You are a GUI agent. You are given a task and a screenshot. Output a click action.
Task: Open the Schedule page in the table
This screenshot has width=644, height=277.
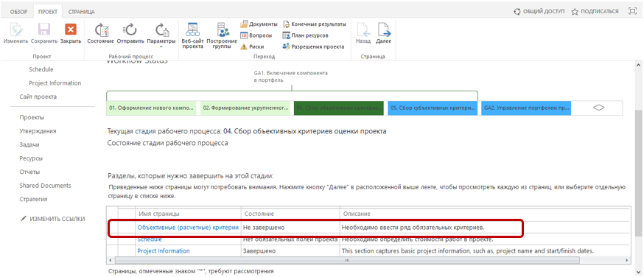(150, 239)
